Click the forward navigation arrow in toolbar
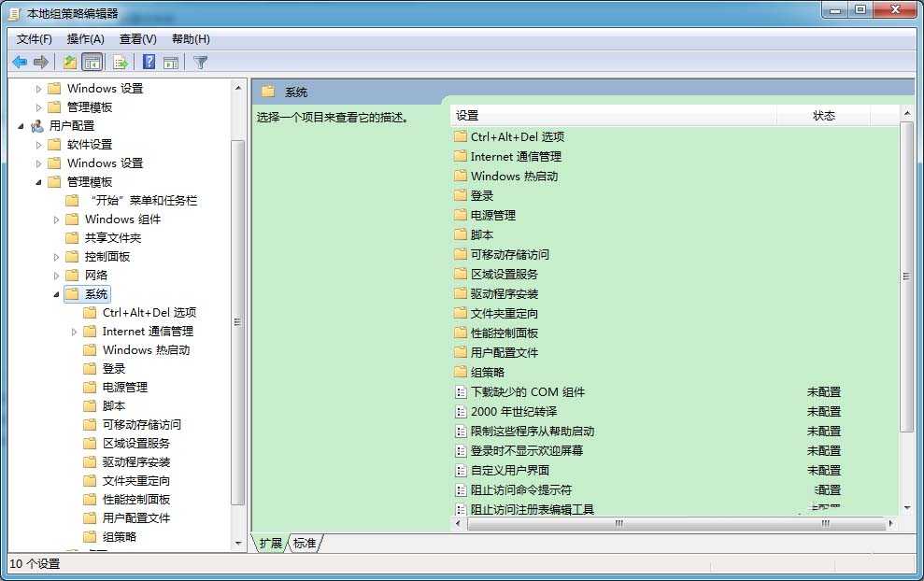Image resolution: width=924 pixels, height=581 pixels. [x=41, y=62]
